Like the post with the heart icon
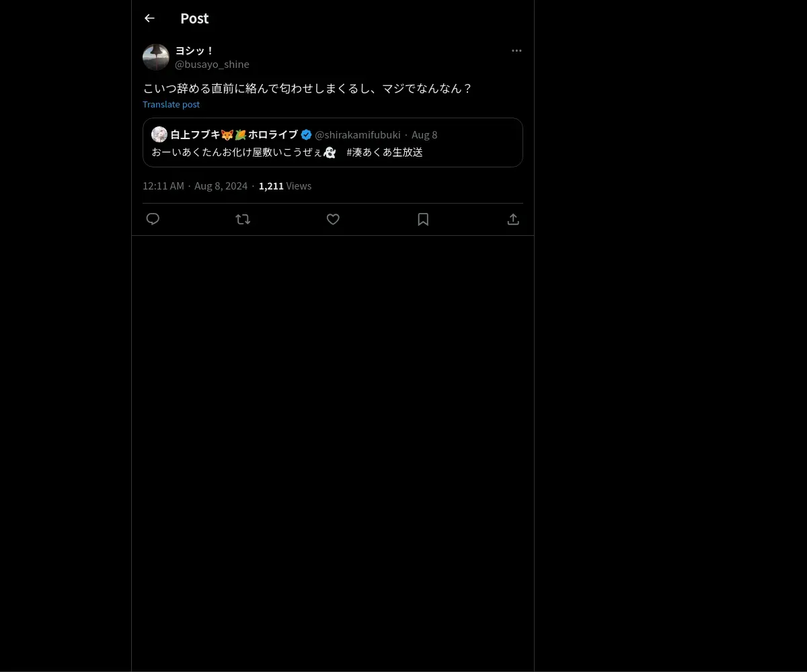 [x=333, y=219]
